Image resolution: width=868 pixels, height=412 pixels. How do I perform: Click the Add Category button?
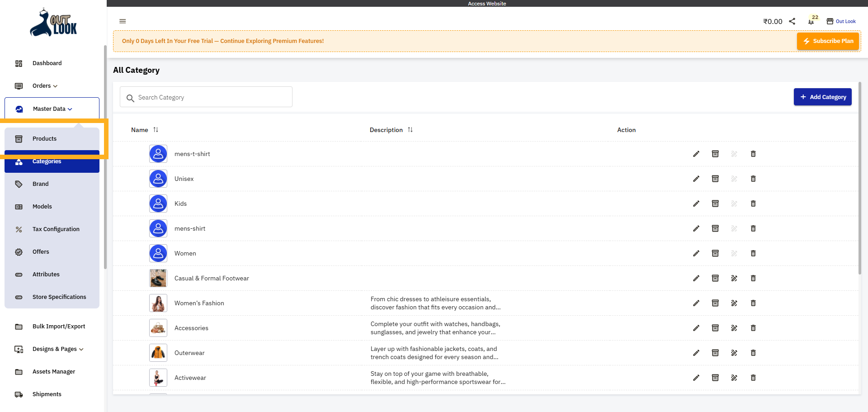[x=822, y=97]
